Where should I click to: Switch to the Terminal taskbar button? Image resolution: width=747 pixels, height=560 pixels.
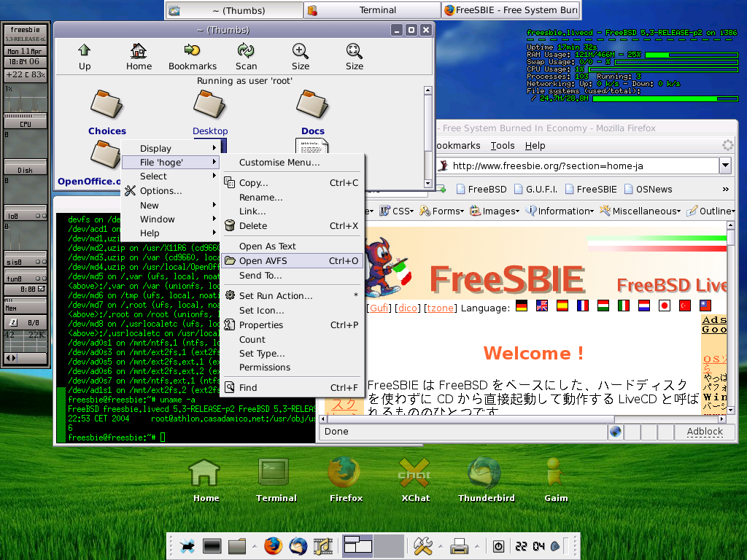(x=372, y=10)
